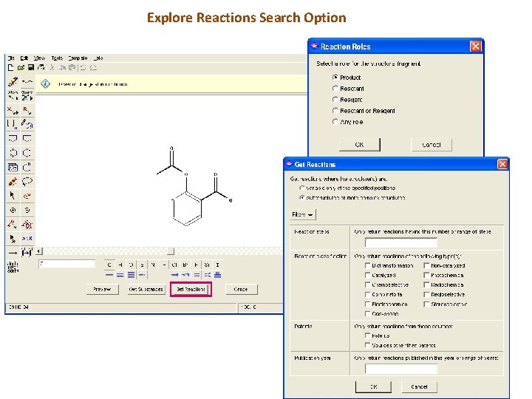Screen dimensions: 532x399
Task: Open the Template menu
Action: coord(78,58)
